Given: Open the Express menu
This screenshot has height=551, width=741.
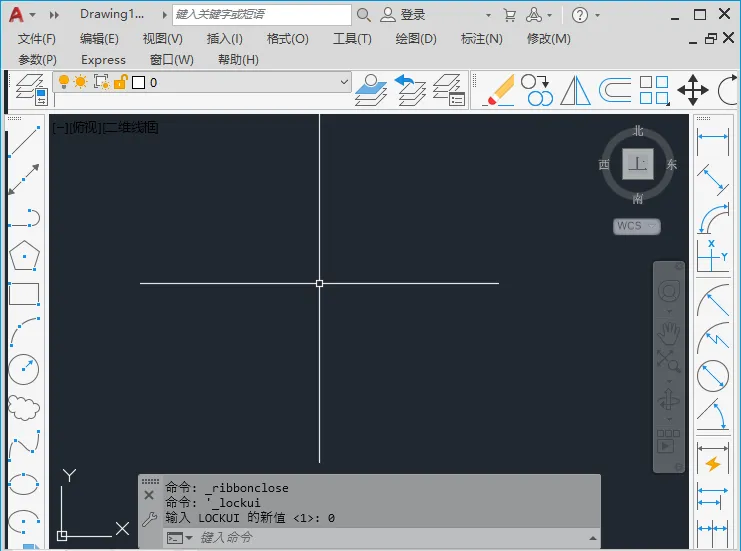Looking at the screenshot, I should [x=103, y=60].
